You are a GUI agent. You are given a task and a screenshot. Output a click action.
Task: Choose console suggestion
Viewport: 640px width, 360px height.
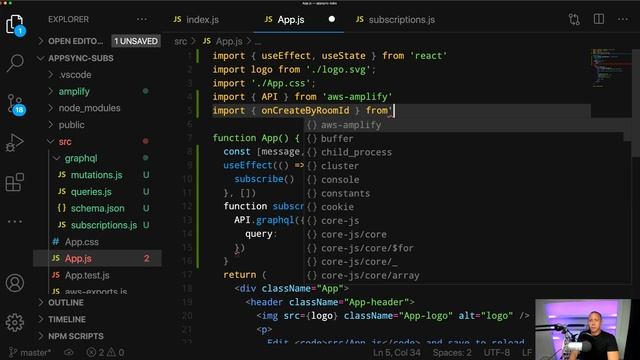[467, 180]
